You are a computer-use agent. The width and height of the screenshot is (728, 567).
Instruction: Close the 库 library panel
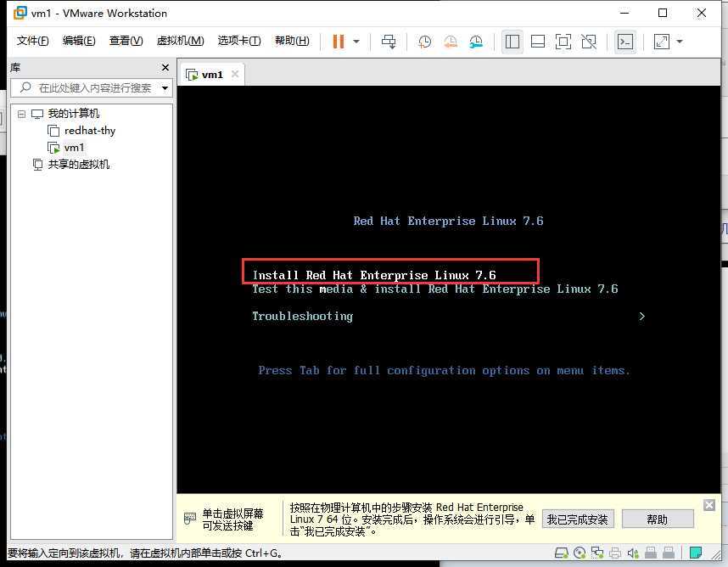(165, 68)
